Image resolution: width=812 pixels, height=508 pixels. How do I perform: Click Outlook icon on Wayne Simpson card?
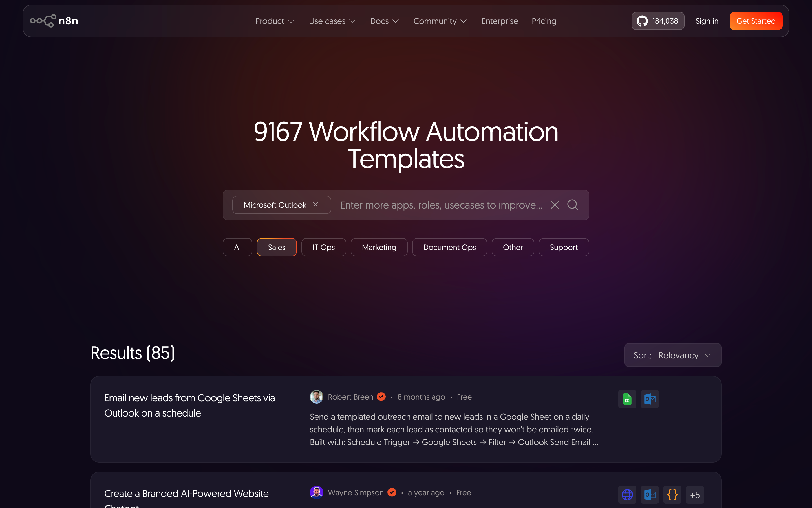pyautogui.click(x=650, y=494)
